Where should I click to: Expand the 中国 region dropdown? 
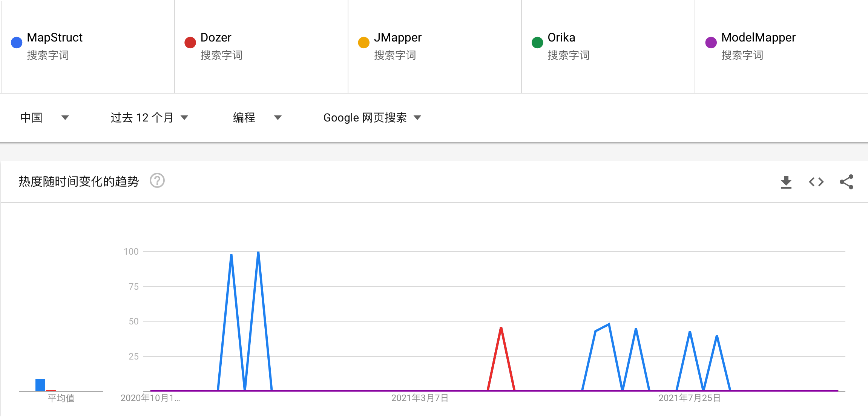[45, 118]
